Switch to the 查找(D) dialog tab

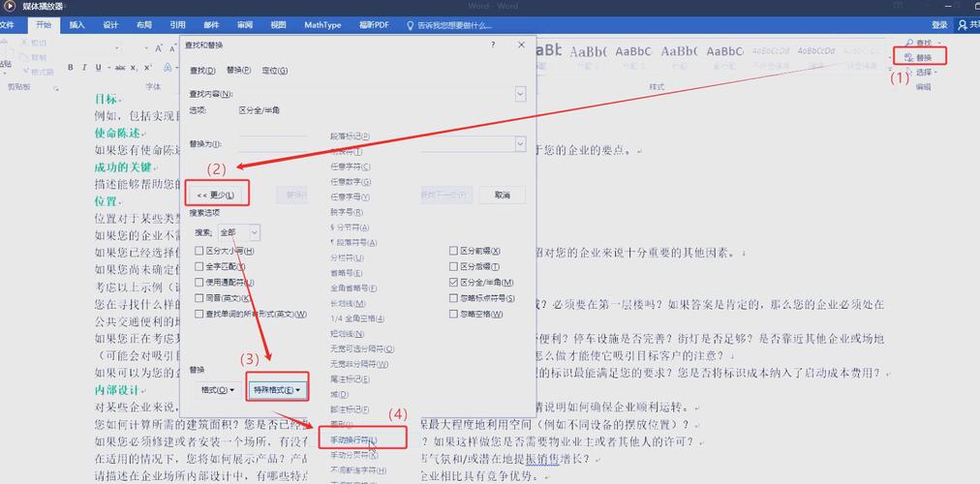pyautogui.click(x=202, y=71)
